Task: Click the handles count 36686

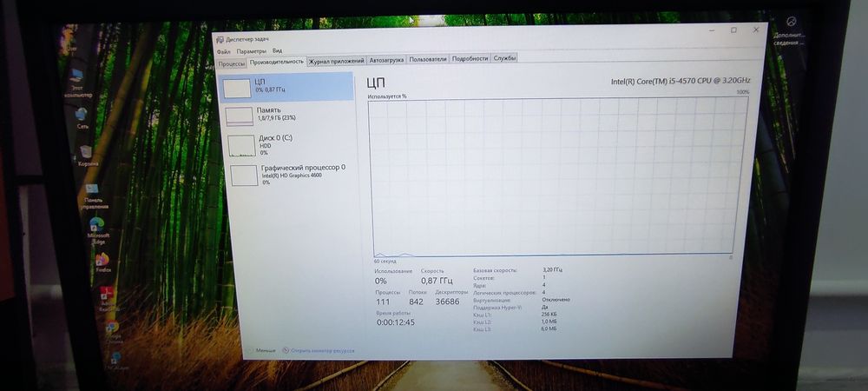Action: coord(447,302)
